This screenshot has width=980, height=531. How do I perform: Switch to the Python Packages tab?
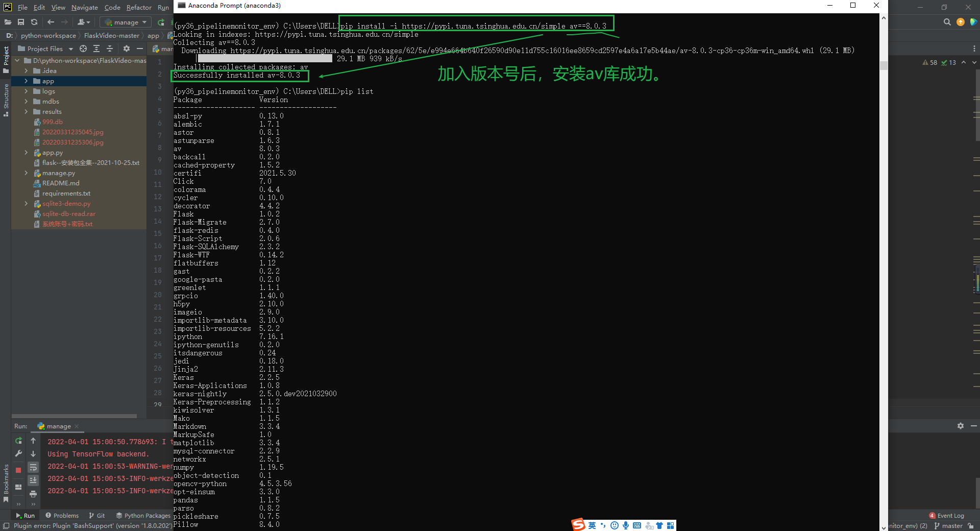point(147,515)
